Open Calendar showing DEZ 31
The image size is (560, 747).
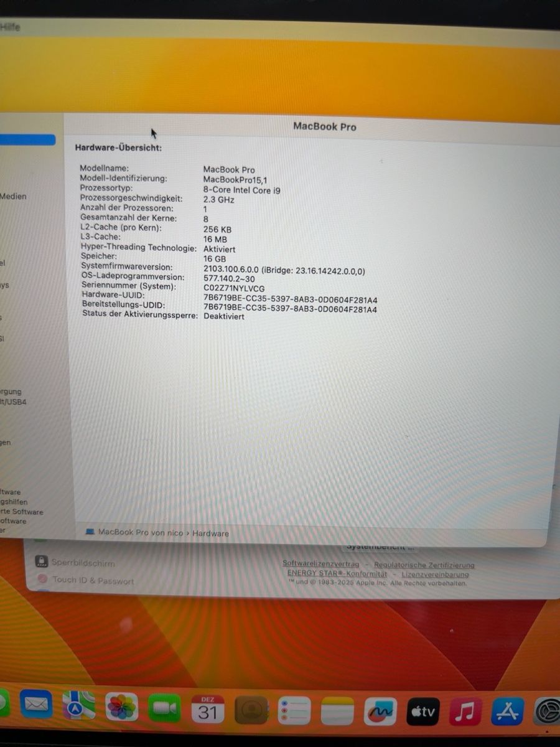[x=207, y=710]
